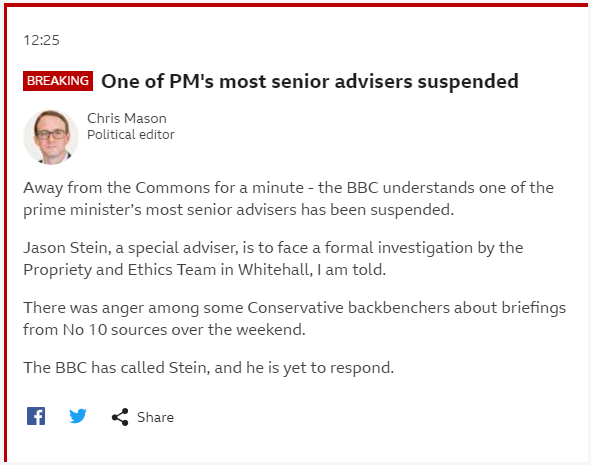
Task: Click sentence saying BBC has called Stein
Action: click(x=208, y=368)
